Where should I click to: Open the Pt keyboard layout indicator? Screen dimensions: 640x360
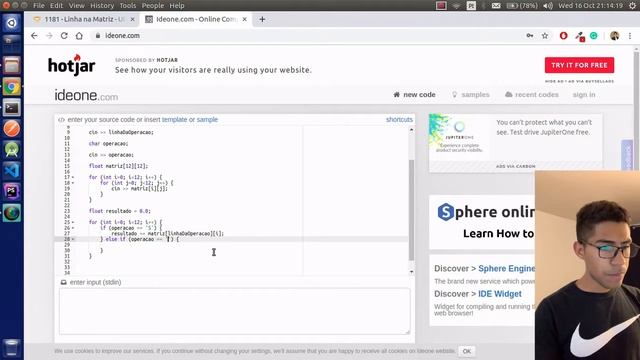coord(471,6)
